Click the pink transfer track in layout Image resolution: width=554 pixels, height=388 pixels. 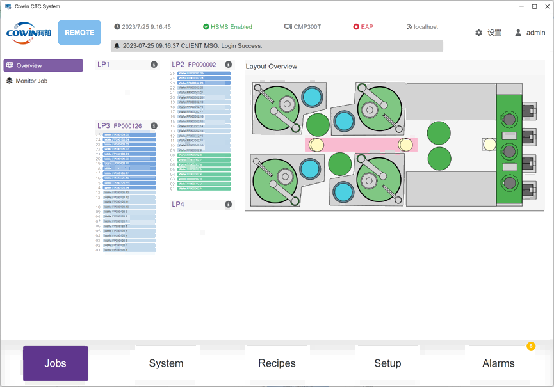click(x=361, y=145)
